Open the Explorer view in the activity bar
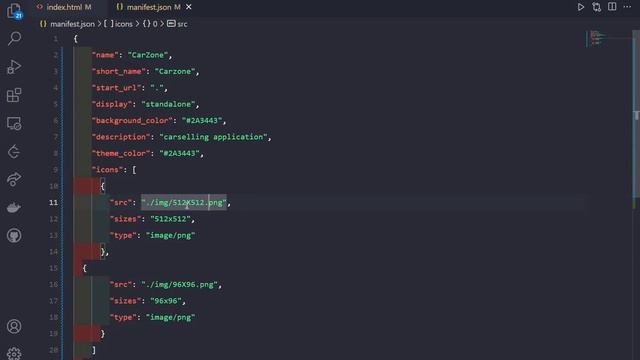640x360 pixels. 14,11
